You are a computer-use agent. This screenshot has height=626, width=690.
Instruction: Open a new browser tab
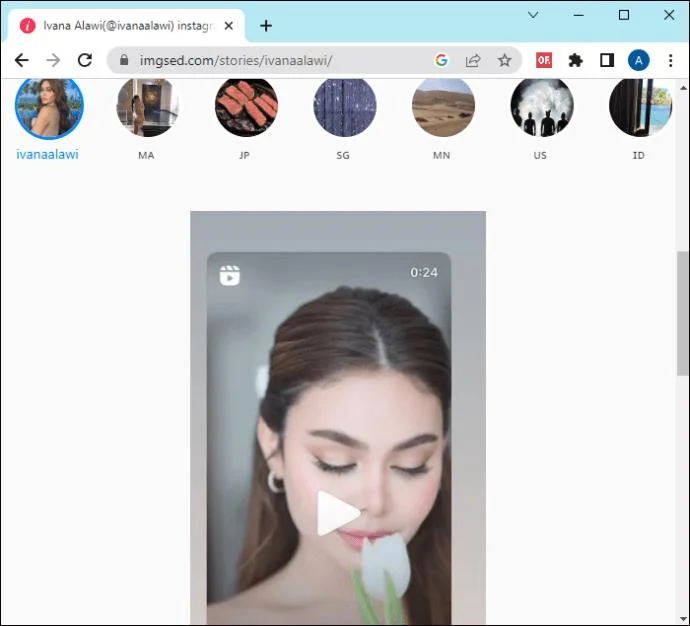point(266,26)
